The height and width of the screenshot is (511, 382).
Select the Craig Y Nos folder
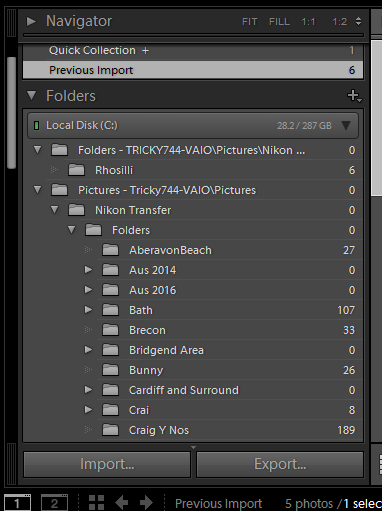[x=226, y=430]
